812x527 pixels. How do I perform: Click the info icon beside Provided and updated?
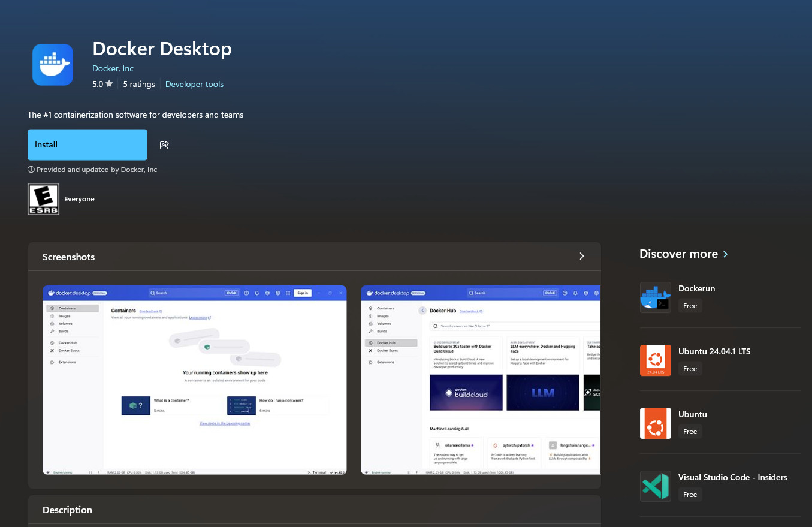click(x=31, y=170)
